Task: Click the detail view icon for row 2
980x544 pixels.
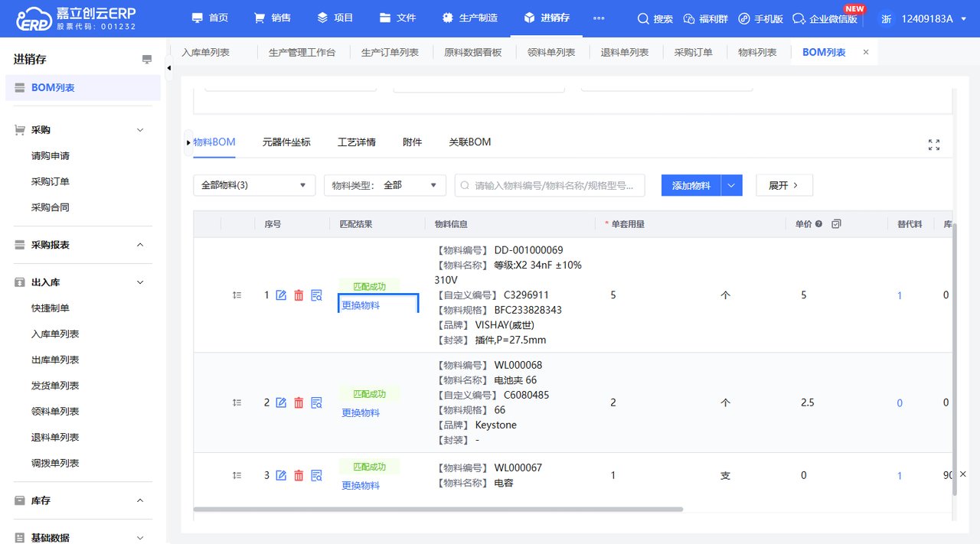Action: (x=316, y=402)
